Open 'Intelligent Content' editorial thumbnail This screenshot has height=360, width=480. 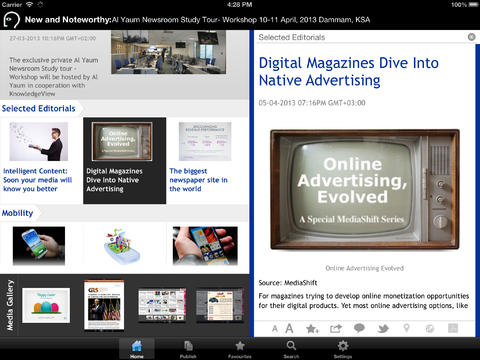[39, 141]
